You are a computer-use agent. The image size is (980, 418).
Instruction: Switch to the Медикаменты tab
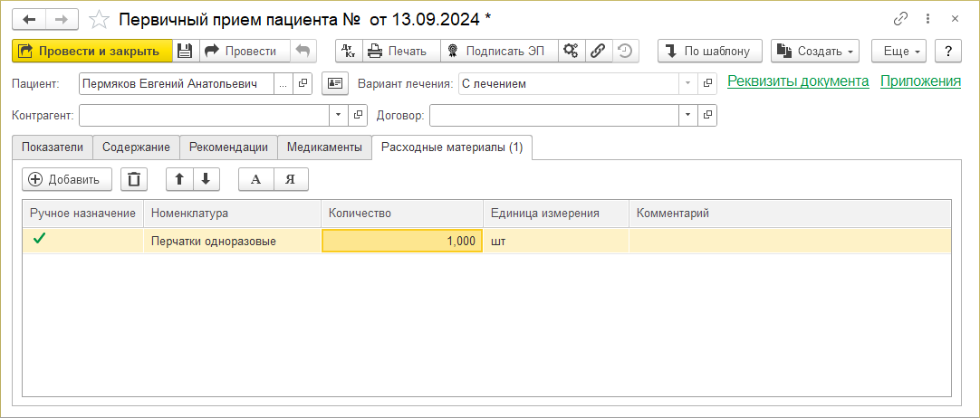[x=324, y=147]
